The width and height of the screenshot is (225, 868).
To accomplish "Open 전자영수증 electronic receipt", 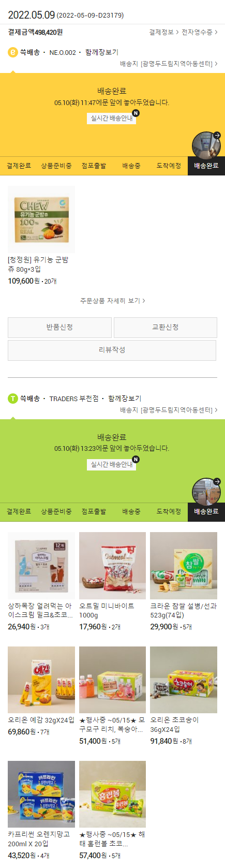I will click(x=200, y=32).
